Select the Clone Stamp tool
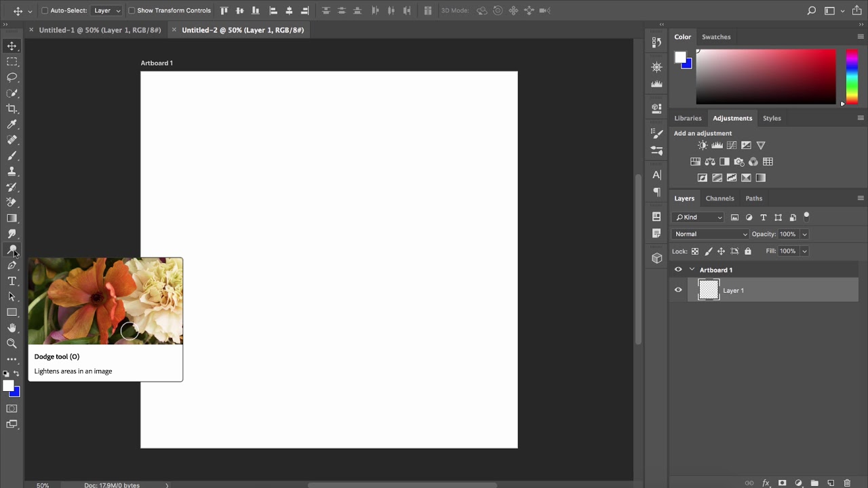Viewport: 868px width, 488px height. 12,171
